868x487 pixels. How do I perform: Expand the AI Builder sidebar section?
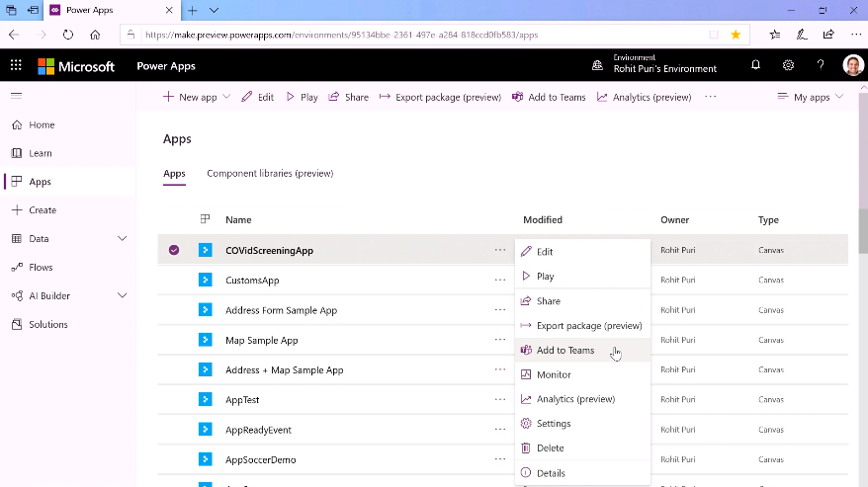(x=123, y=295)
